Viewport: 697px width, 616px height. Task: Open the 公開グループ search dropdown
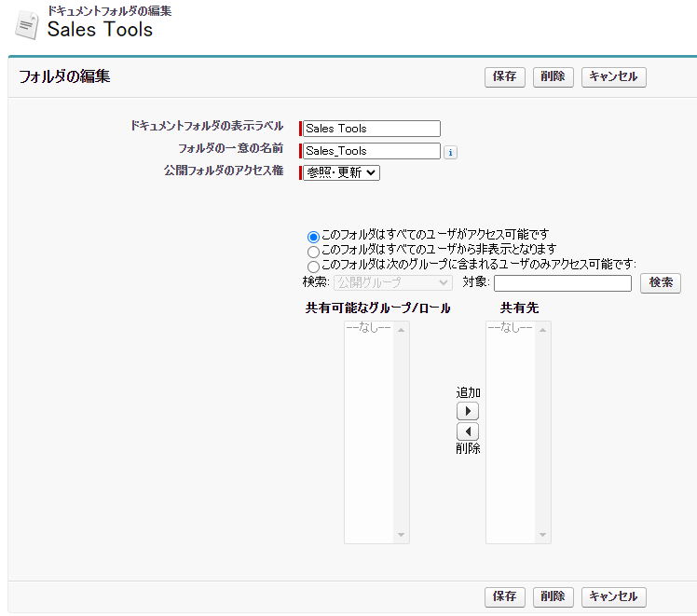(x=393, y=282)
